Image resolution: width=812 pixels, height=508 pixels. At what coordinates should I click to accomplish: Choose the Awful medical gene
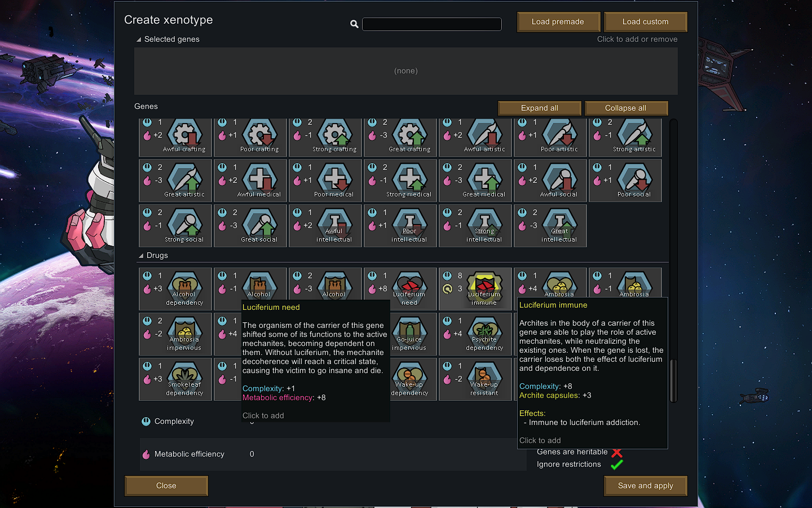pos(250,181)
